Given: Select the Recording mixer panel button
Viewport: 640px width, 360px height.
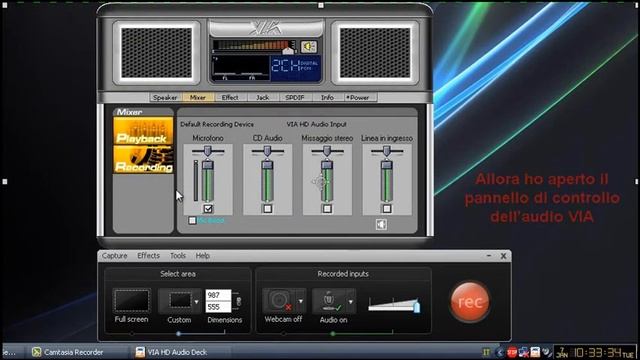Looking at the screenshot, I should click(143, 160).
